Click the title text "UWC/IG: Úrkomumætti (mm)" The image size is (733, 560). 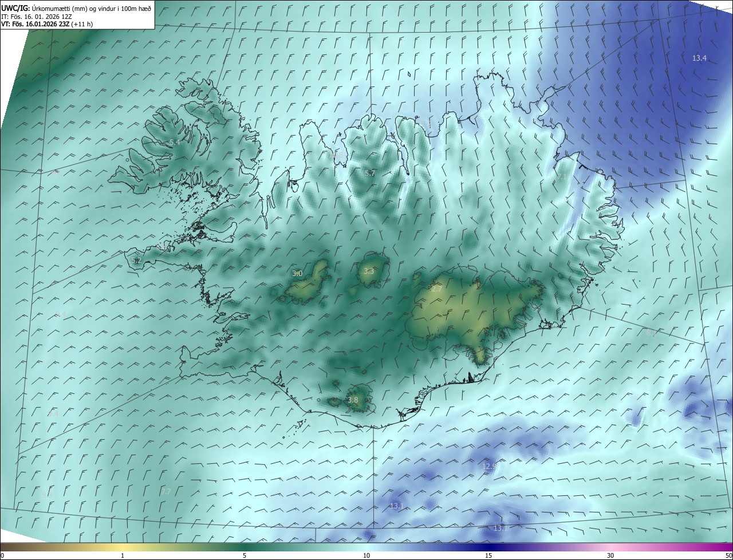[45, 8]
